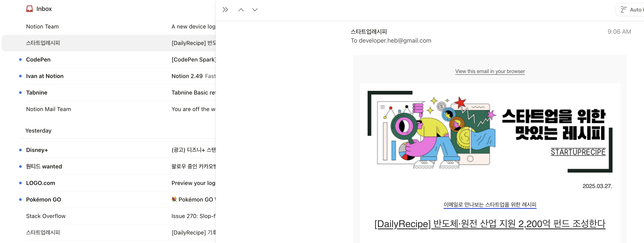Click the red Inbox tray icon

30,9
